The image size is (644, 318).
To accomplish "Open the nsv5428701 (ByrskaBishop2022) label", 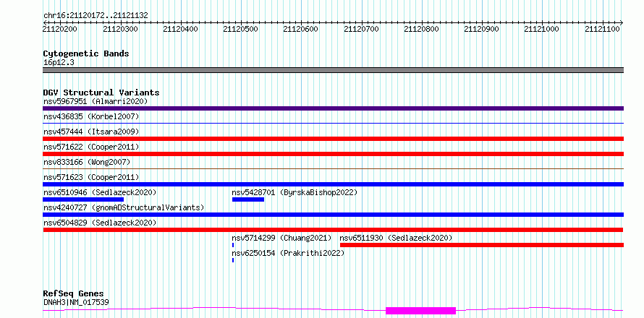I will pos(295,192).
